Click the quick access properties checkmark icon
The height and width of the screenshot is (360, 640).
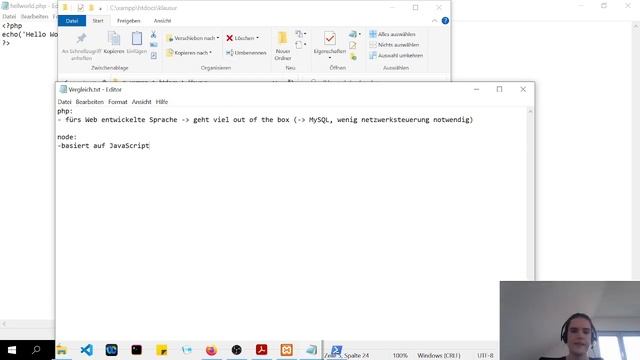[x=81, y=8]
